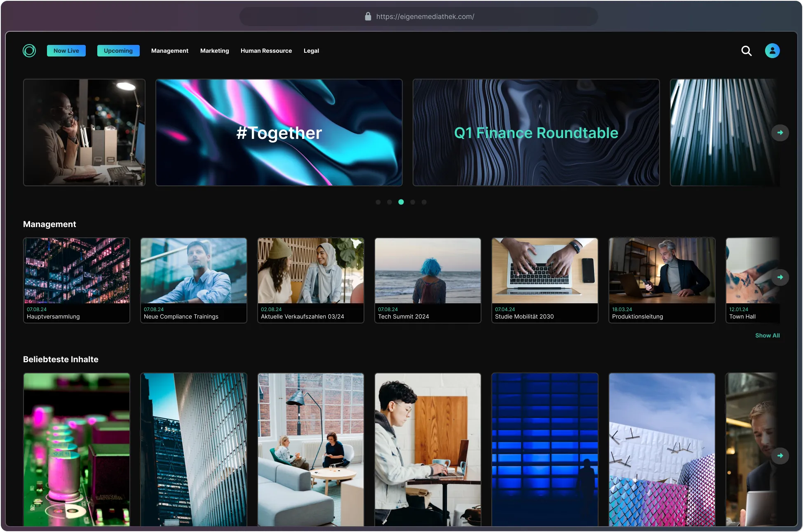Open the colorful geometric building thumbnail
803x532 pixels.
tap(662, 449)
